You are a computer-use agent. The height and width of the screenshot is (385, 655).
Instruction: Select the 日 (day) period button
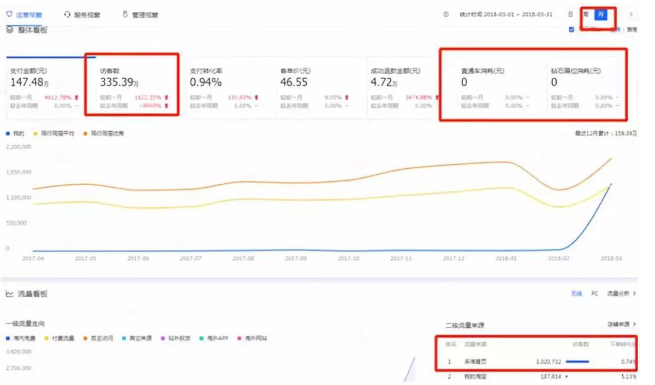(571, 14)
